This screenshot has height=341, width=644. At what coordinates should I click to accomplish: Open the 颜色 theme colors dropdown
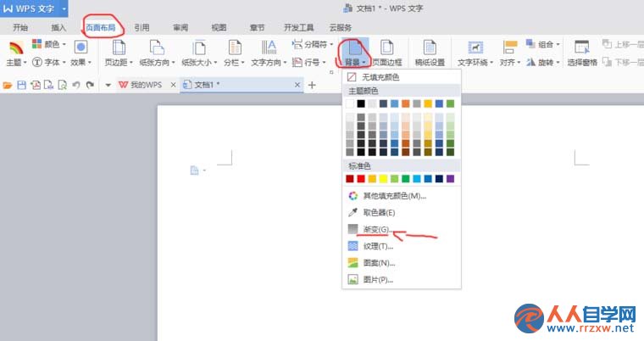click(49, 44)
